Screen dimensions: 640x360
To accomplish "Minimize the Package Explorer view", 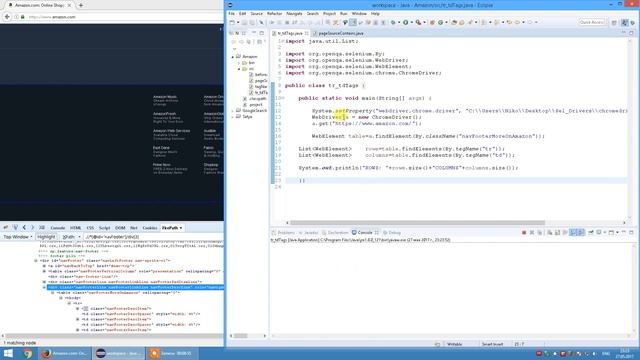I will pyautogui.click(x=254, y=33).
